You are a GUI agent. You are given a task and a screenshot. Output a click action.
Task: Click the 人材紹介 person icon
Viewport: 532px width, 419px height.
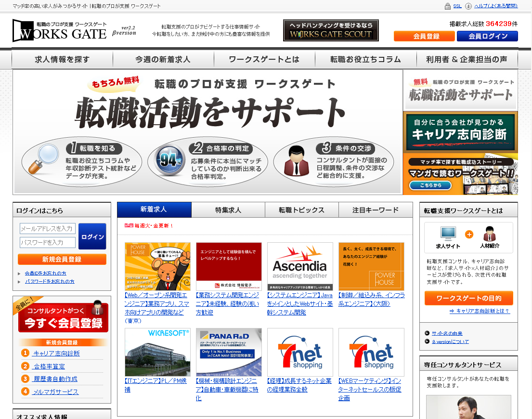(489, 234)
